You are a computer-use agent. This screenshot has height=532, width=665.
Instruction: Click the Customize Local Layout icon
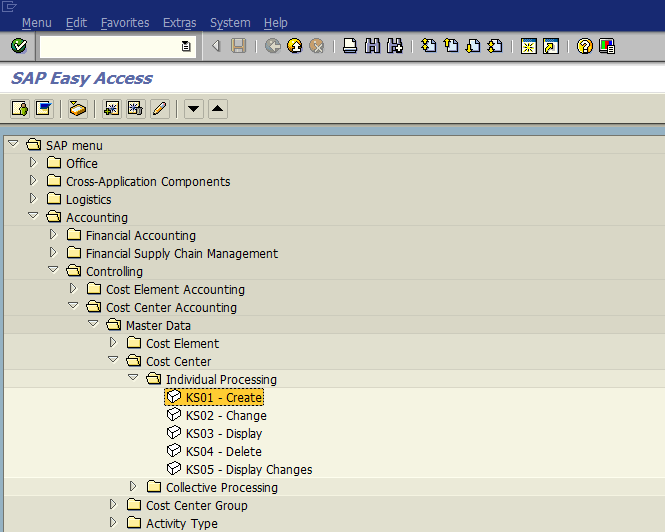(607, 46)
